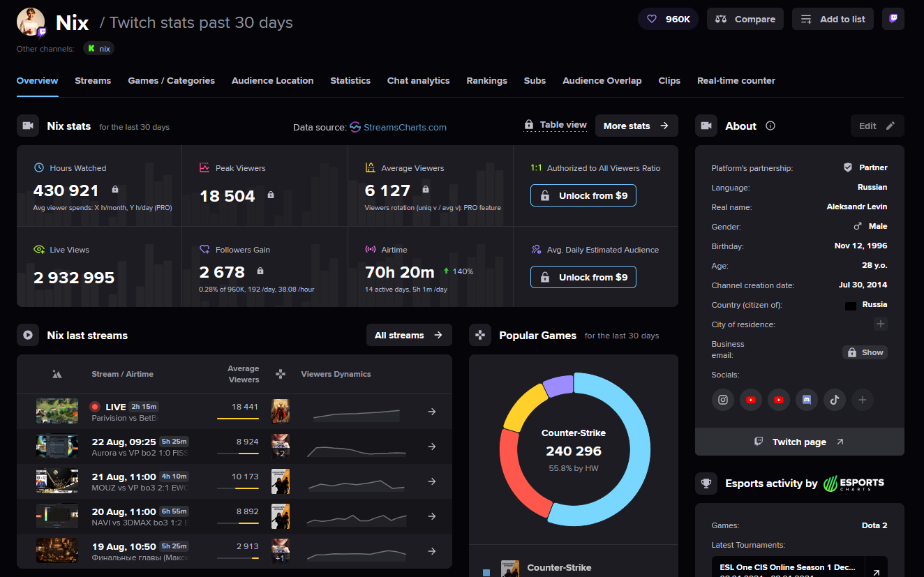Click the lock icon beside Average Viewers 6 127
The image size is (924, 577).
426,190
